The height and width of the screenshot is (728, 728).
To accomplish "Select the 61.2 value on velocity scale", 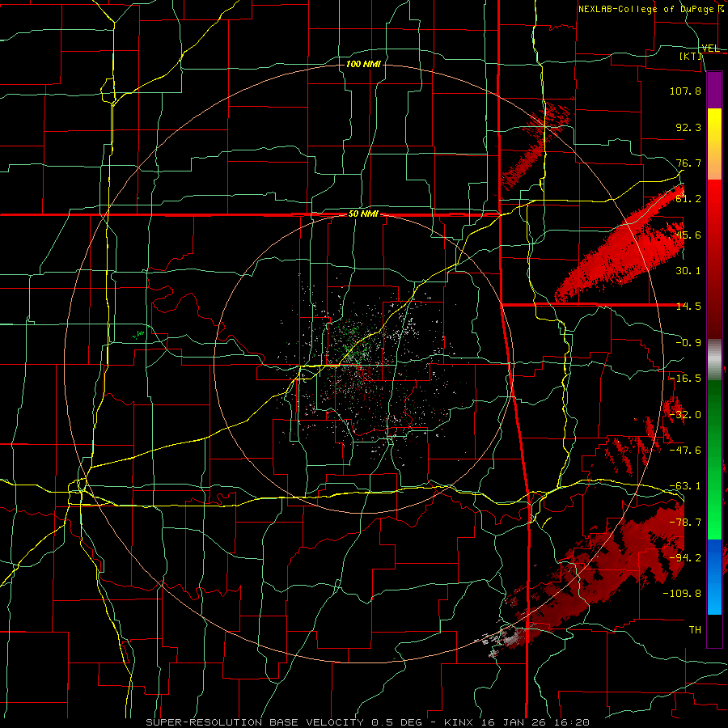I will (x=688, y=199).
